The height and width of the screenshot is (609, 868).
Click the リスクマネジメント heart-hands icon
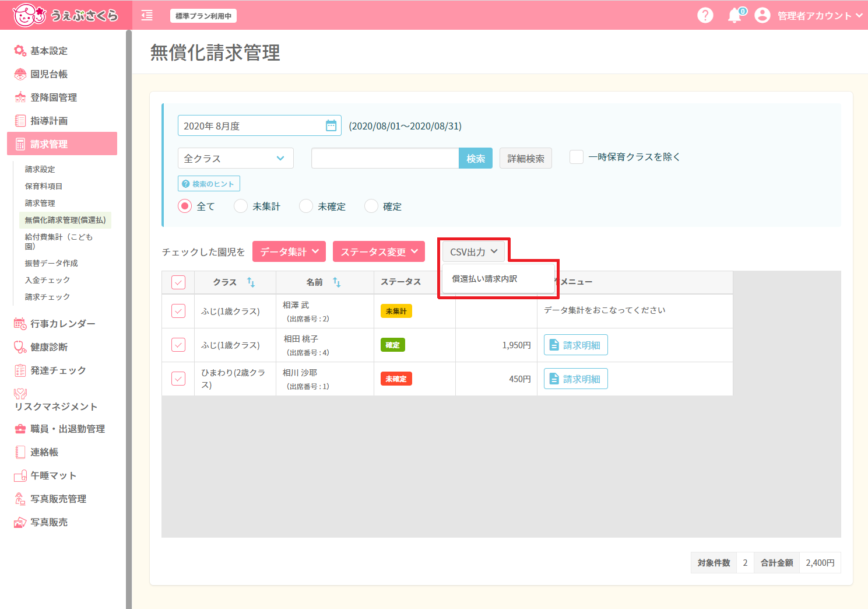(x=20, y=394)
